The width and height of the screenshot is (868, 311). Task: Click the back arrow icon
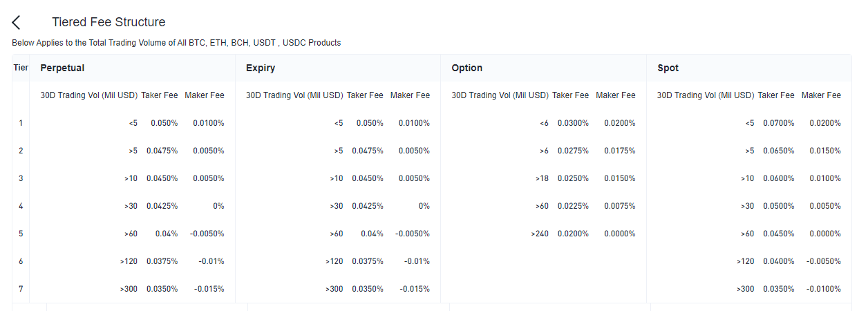[17, 23]
